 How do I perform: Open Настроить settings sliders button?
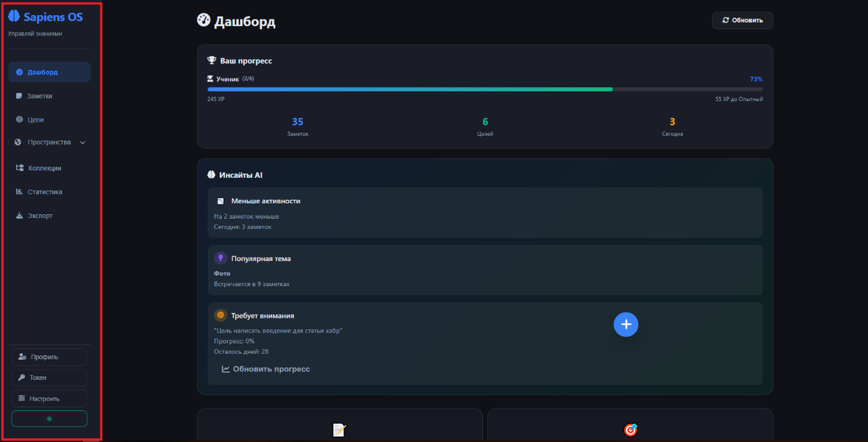(49, 398)
